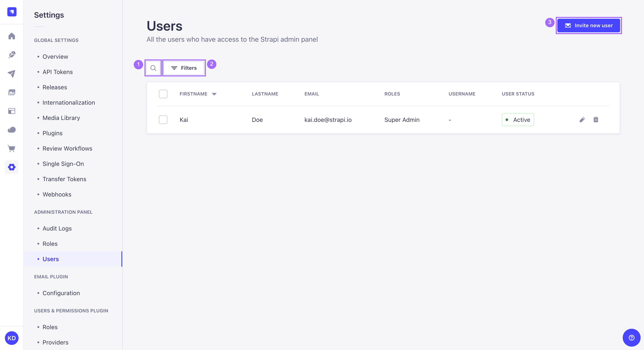Open the Filters dropdown
644x350 pixels.
click(x=184, y=68)
